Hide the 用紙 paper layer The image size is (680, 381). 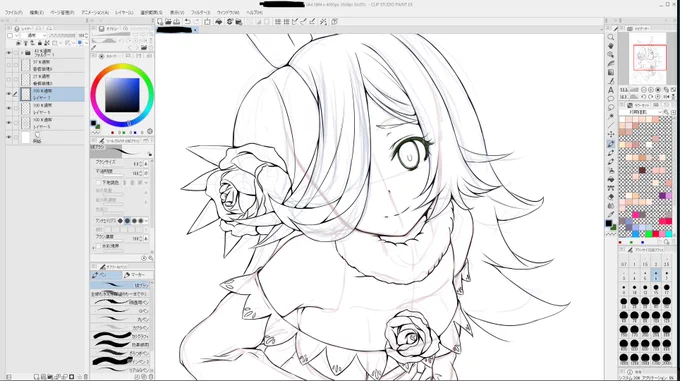(x=9, y=137)
